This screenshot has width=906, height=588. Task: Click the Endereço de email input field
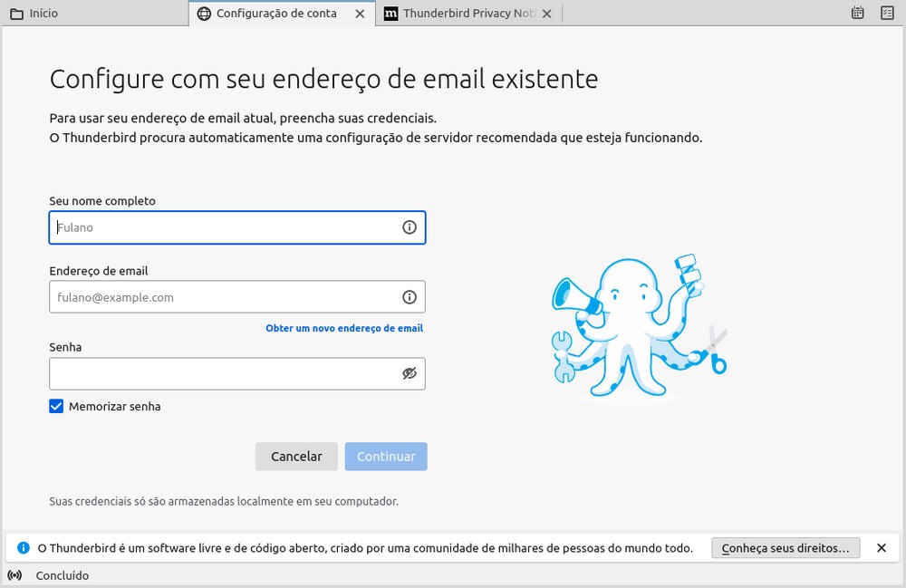pos(236,297)
